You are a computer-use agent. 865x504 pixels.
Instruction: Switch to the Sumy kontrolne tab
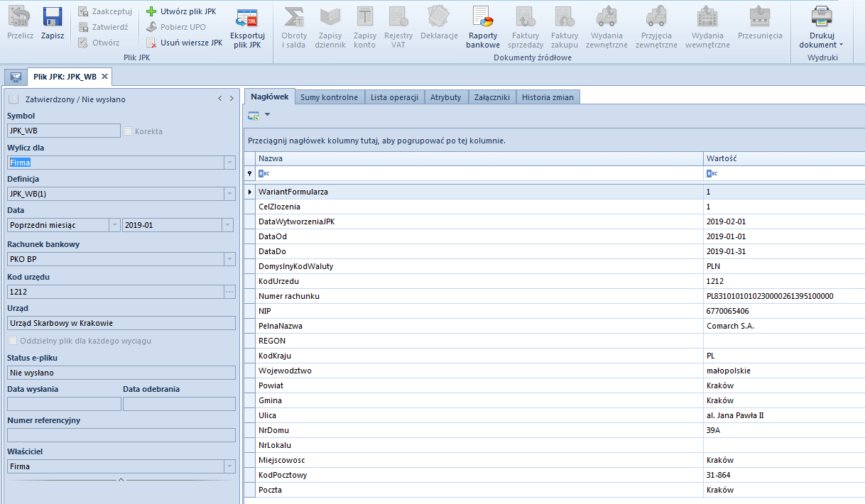click(x=330, y=97)
